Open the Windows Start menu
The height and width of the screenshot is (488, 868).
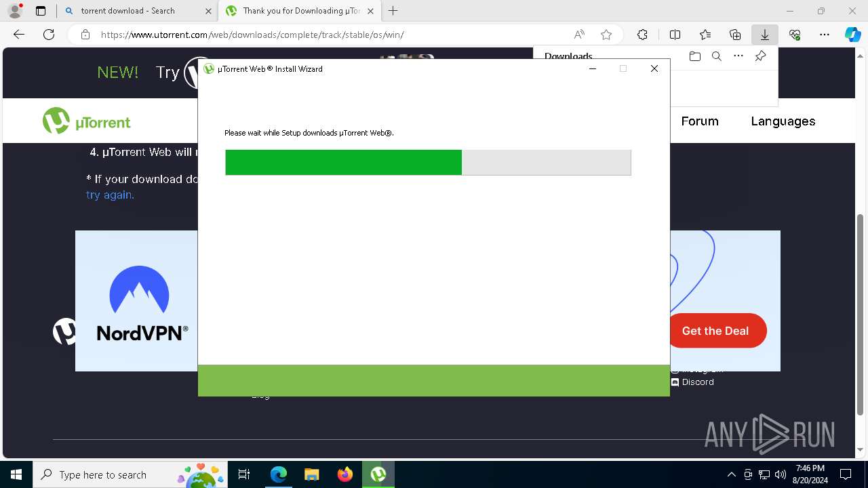16,474
